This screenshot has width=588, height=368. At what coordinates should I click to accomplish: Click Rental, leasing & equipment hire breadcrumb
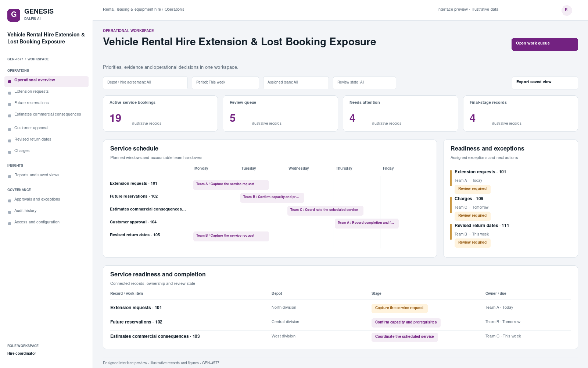pyautogui.click(x=132, y=10)
